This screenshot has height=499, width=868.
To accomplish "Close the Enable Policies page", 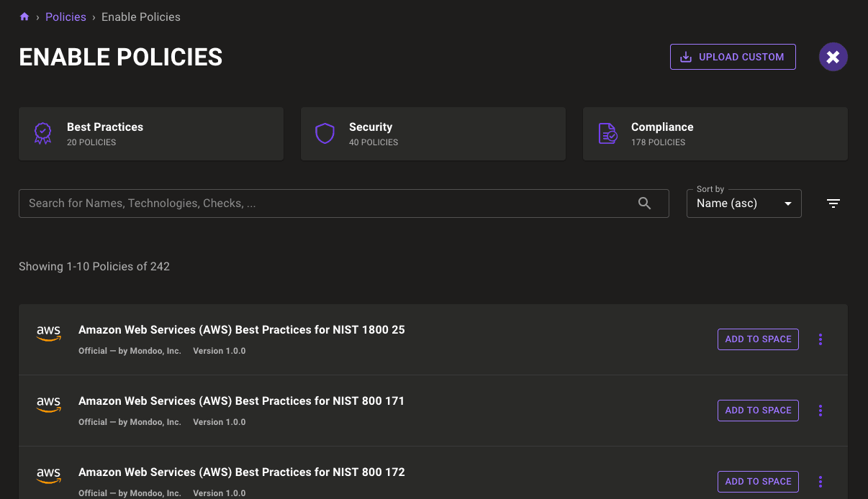I will click(833, 57).
